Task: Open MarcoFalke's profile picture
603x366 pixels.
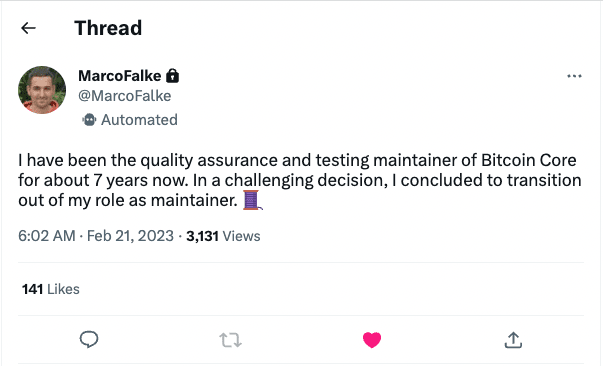Action: (x=42, y=90)
